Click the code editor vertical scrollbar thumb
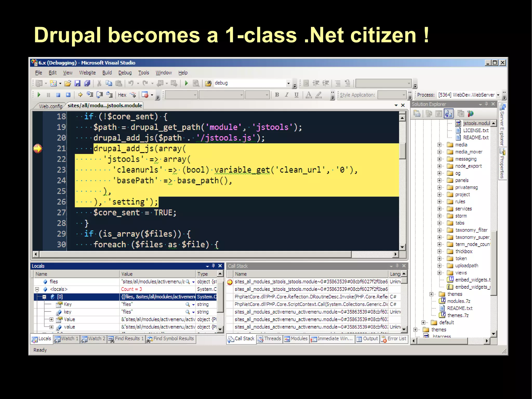 (x=402, y=151)
